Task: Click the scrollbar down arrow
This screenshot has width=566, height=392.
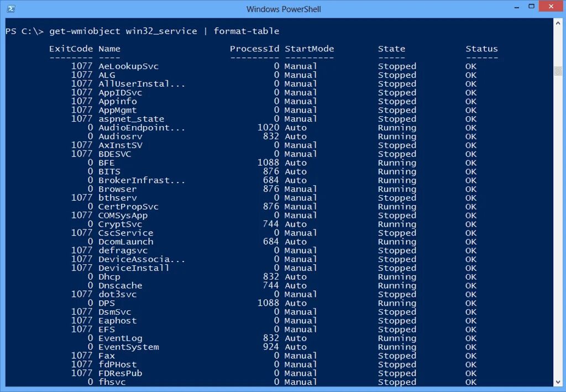Action: tap(558, 382)
